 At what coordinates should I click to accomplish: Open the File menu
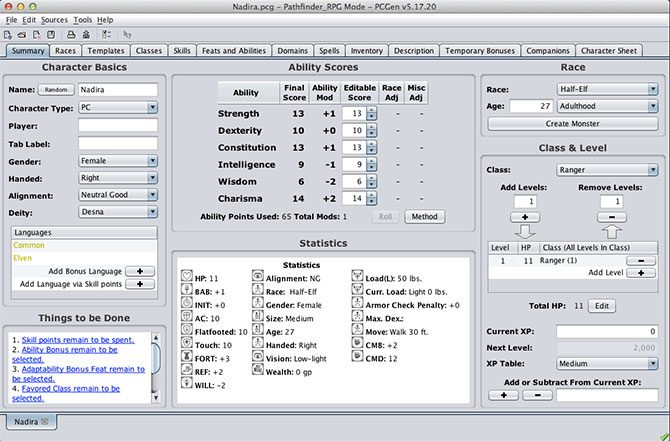[x=11, y=20]
